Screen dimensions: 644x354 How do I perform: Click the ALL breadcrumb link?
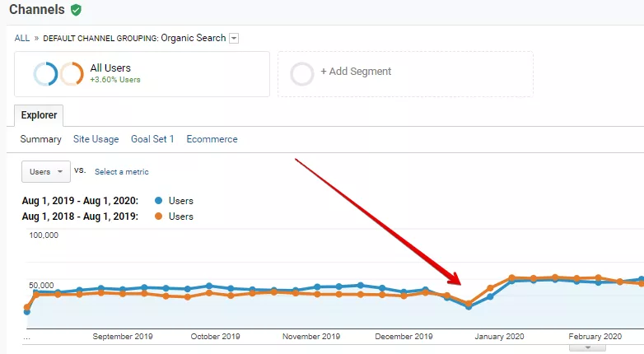pyautogui.click(x=22, y=38)
